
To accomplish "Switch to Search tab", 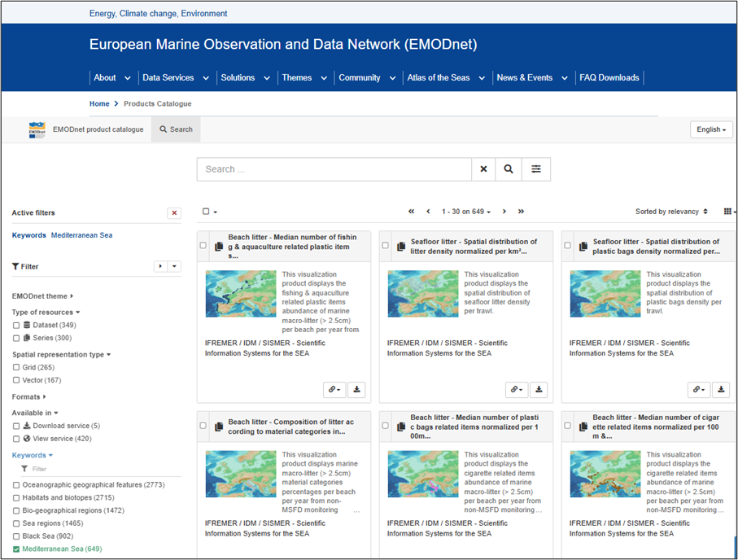I will (x=176, y=129).
